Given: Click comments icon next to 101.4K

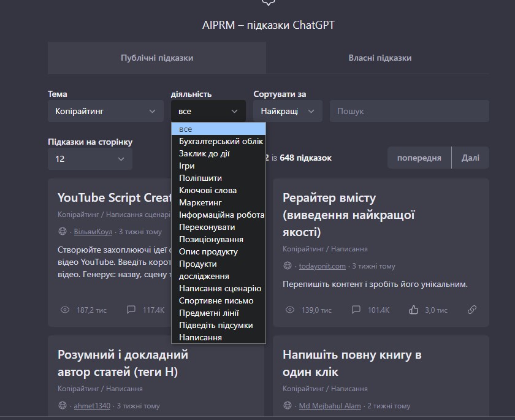Looking at the screenshot, I should click(356, 310).
